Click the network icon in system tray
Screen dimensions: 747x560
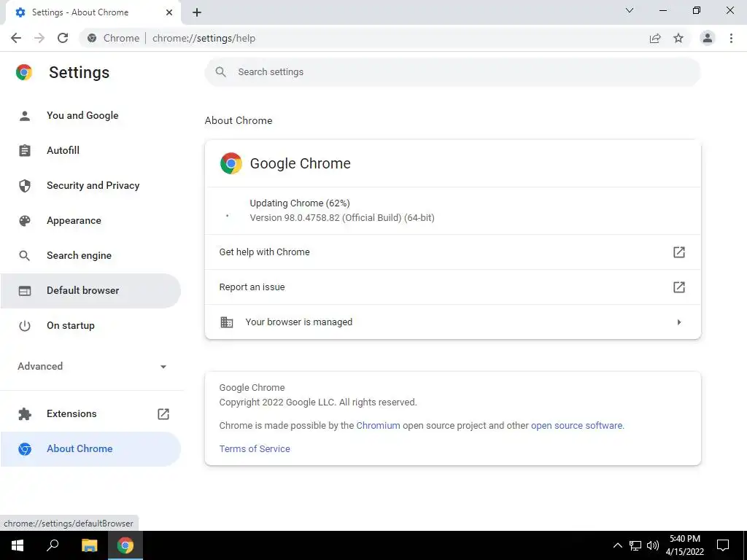tap(635, 545)
